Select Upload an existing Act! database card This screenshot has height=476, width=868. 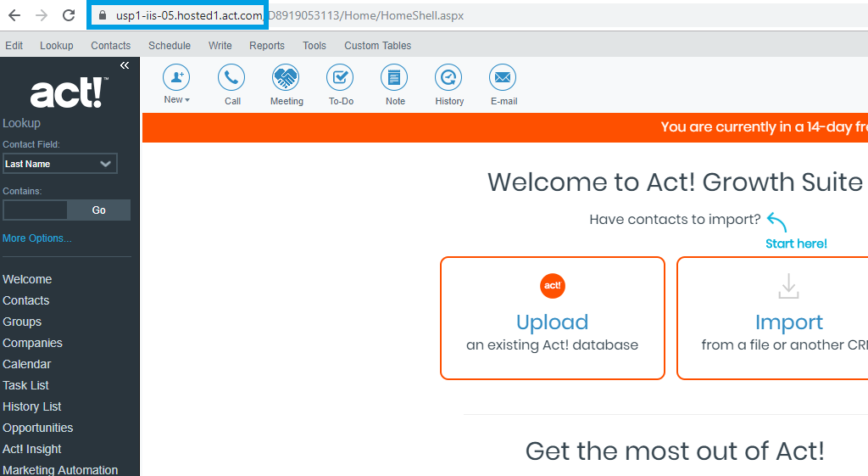tap(552, 318)
